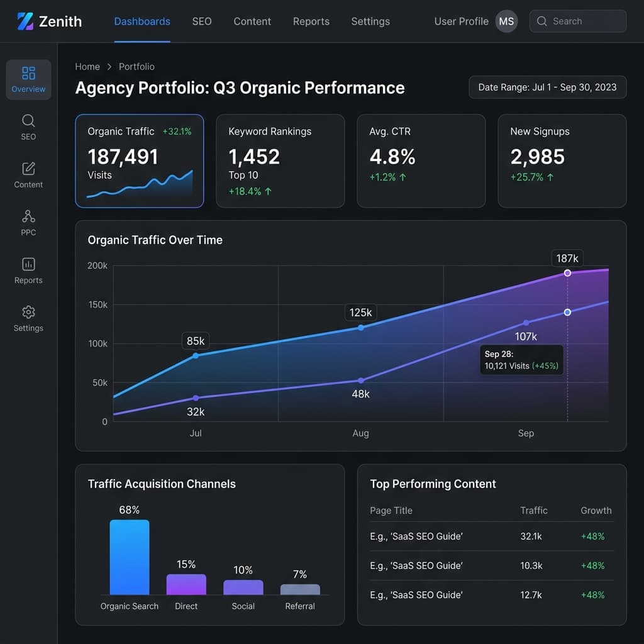
Task: Click the 187k data point marker
Action: point(567,273)
